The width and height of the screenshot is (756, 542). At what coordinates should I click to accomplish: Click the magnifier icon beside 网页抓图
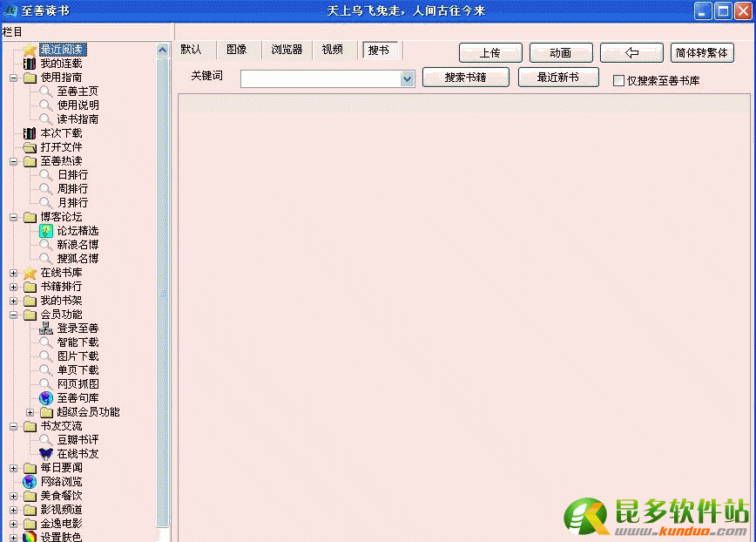46,385
